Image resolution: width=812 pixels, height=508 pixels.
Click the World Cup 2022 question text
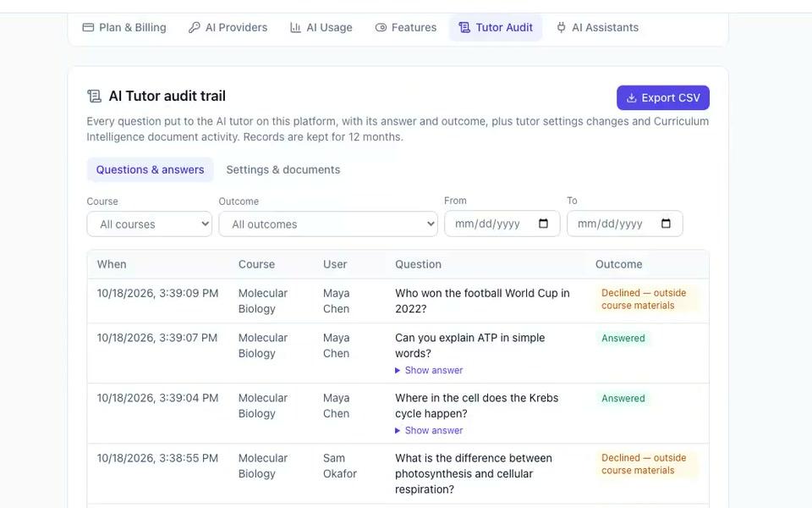(x=482, y=301)
